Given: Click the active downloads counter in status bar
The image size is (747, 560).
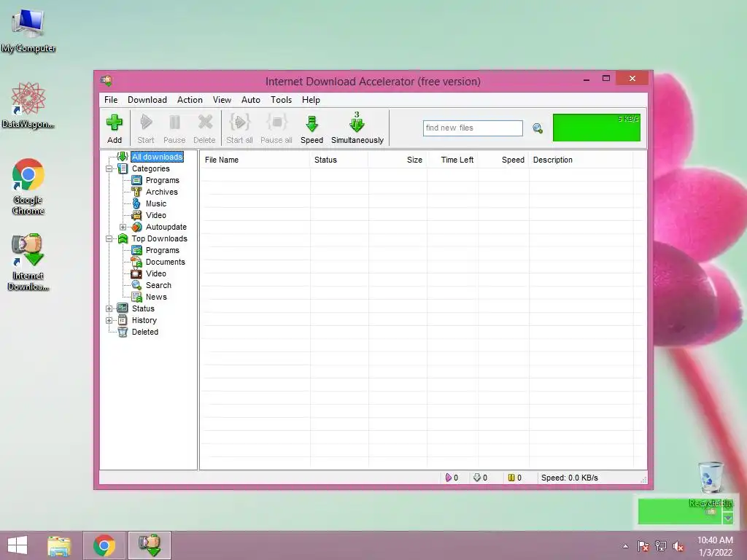Looking at the screenshot, I should point(452,478).
